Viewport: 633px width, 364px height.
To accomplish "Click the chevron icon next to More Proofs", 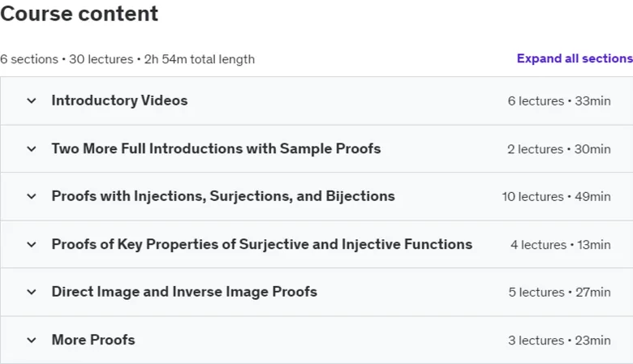I will (32, 340).
